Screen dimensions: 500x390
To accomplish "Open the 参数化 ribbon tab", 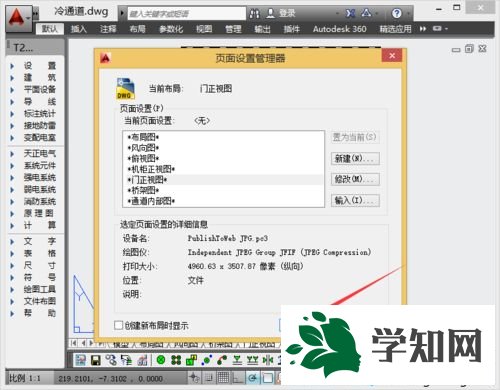I will click(x=171, y=29).
